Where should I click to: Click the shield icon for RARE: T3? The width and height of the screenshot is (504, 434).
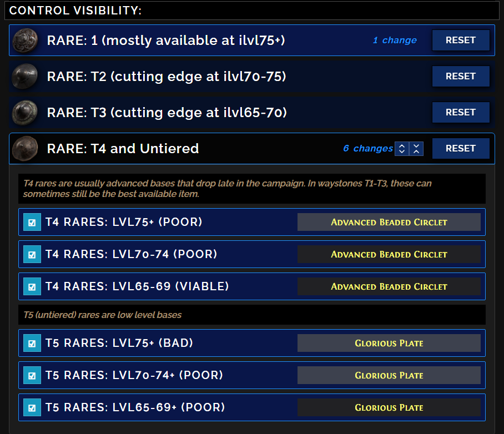coord(25,112)
